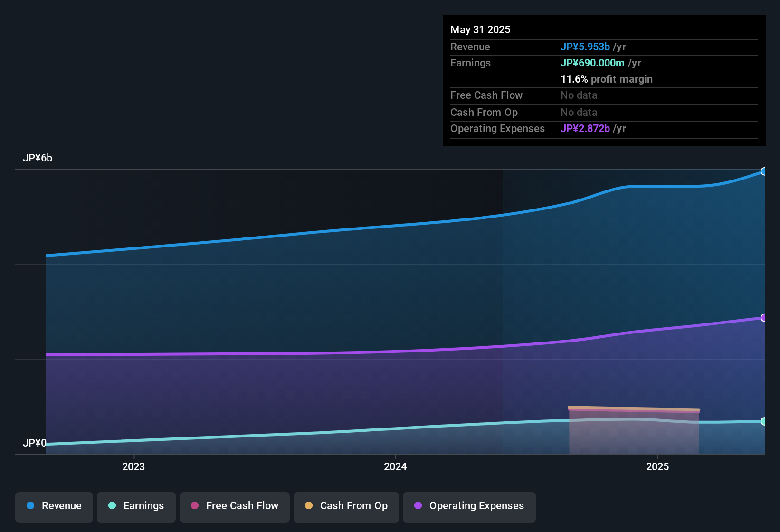
Task: Click the JP¥2.872b operating expenses value
Action: click(585, 128)
